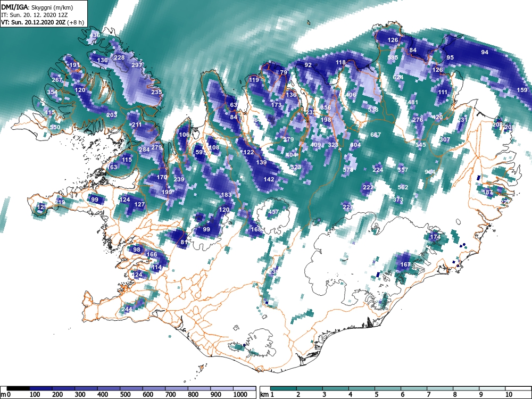Image resolution: width=532 pixels, height=399 pixels.
Task: Click the visibility value 297
Action: pos(137,65)
